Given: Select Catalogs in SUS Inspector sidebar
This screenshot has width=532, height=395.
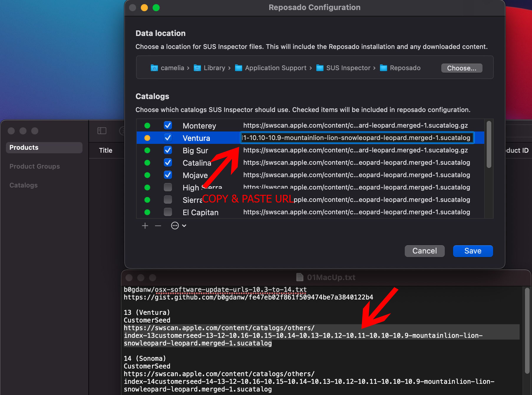Looking at the screenshot, I should click(x=24, y=185).
